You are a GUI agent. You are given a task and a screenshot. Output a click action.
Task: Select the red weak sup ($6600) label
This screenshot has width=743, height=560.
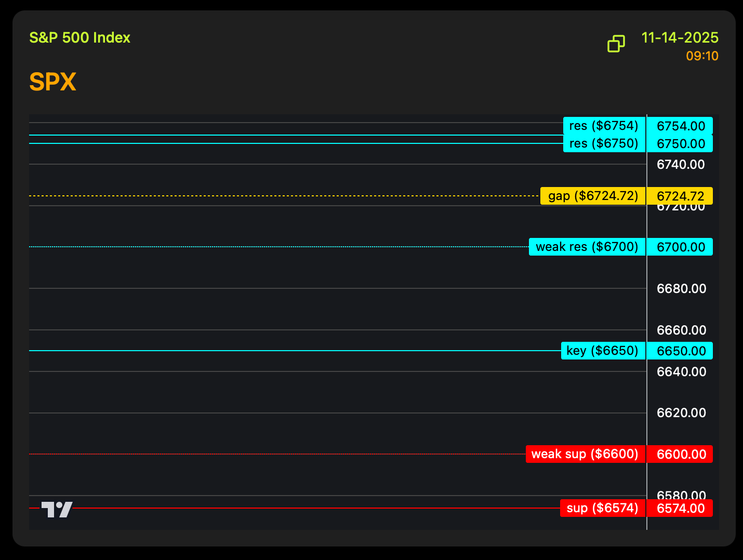tap(585, 454)
